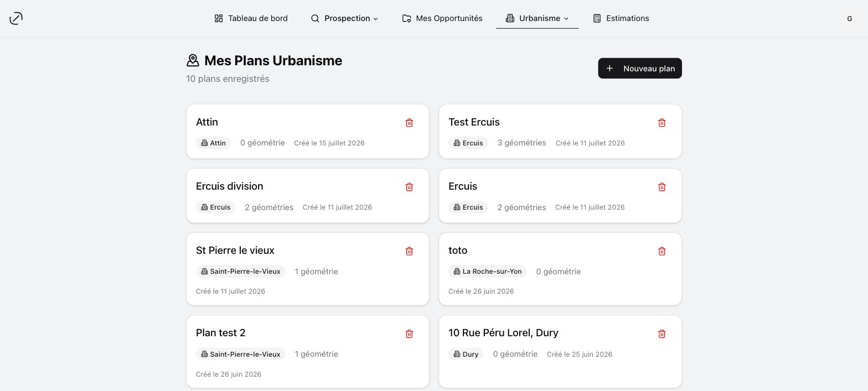
Task: Delete the Ercuis division plan
Action: pyautogui.click(x=409, y=187)
